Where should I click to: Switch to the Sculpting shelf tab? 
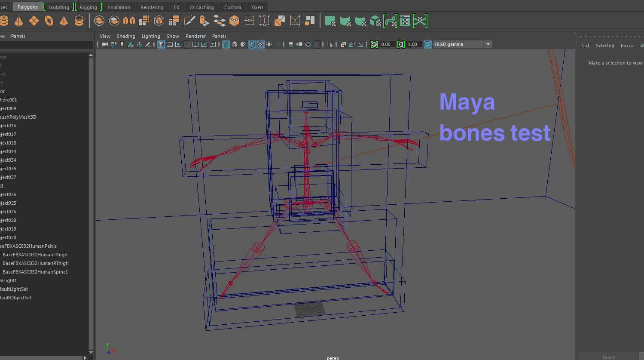[x=58, y=7]
